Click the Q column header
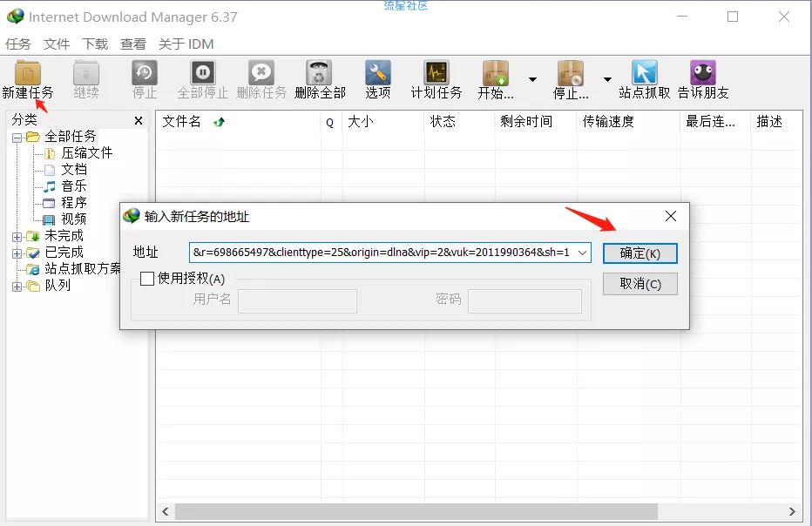 click(x=331, y=122)
